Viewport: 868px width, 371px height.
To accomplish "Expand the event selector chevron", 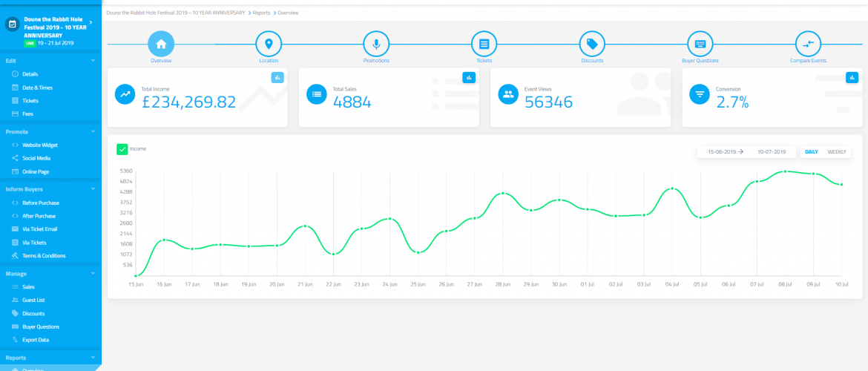I will pos(91,23).
